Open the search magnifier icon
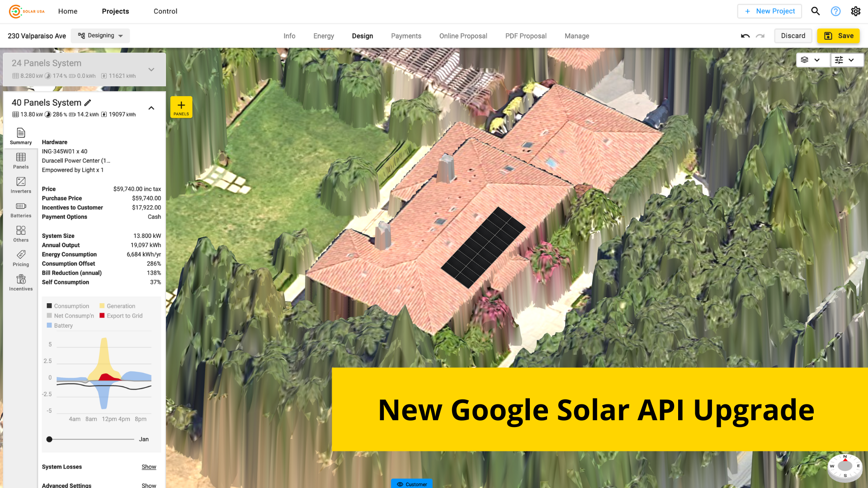Image resolution: width=868 pixels, height=488 pixels. tap(815, 11)
